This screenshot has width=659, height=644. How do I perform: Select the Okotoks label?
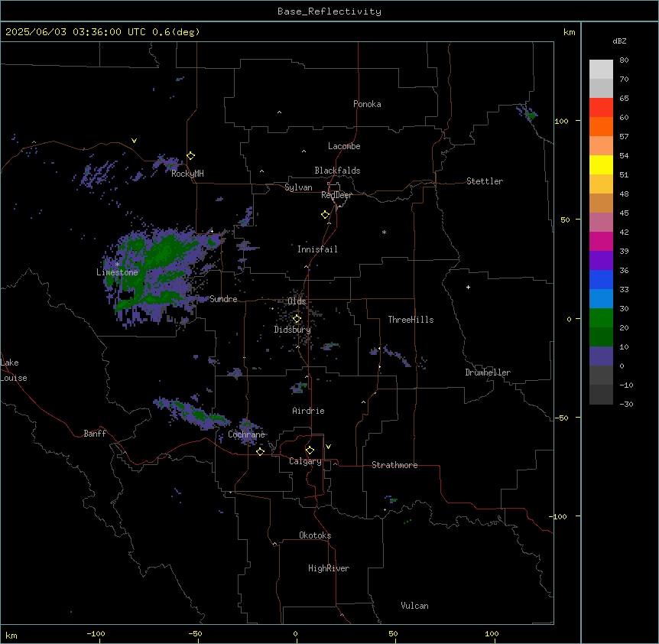click(315, 535)
